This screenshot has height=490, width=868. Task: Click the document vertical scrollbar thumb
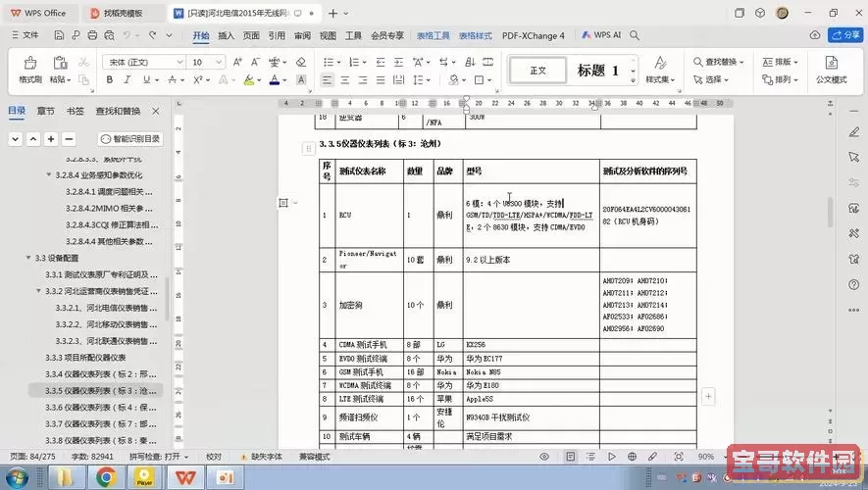[x=830, y=213]
